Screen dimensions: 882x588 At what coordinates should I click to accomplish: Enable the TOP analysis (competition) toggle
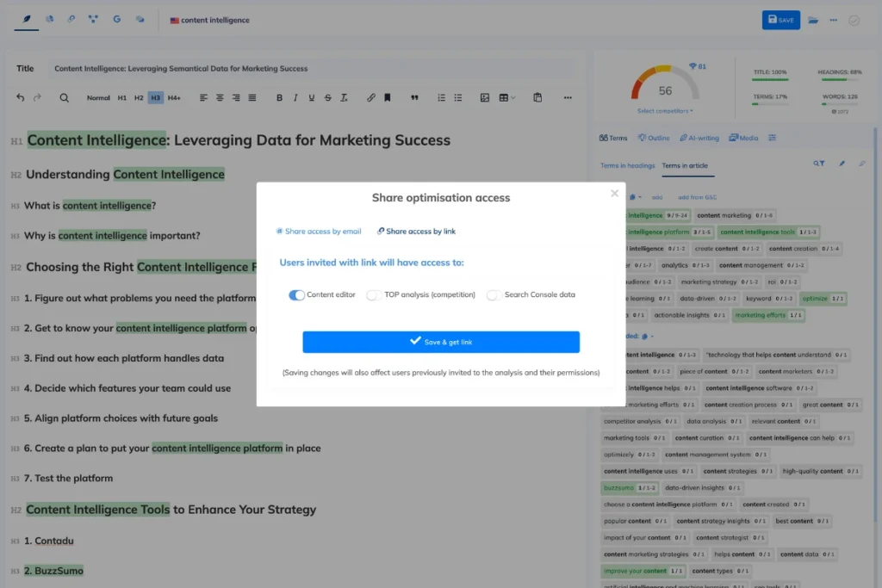pos(374,295)
